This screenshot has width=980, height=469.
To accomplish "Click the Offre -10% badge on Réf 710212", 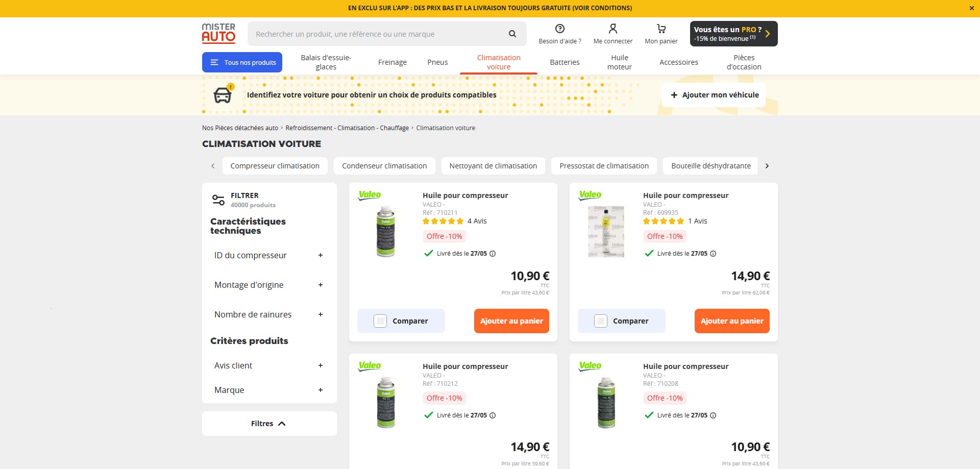I will [x=445, y=398].
